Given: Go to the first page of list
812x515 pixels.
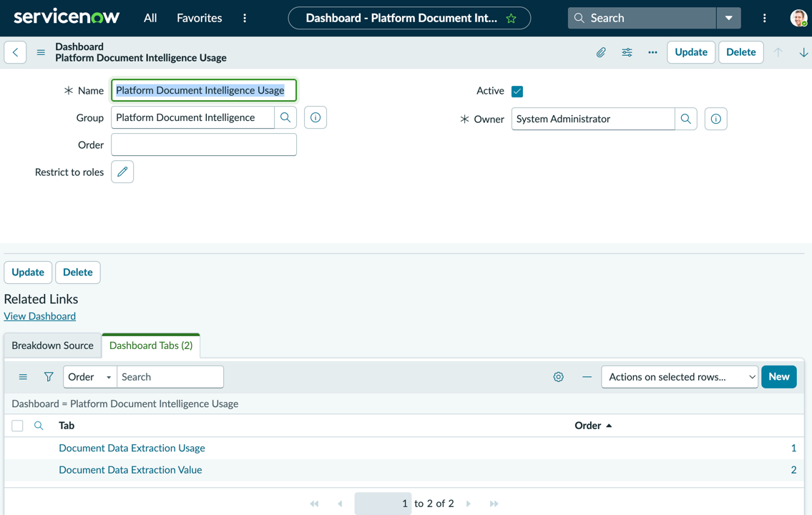Looking at the screenshot, I should [x=314, y=504].
